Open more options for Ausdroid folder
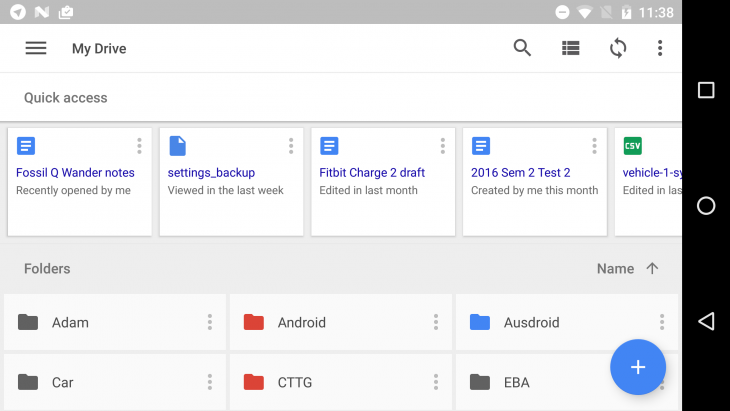 click(662, 322)
